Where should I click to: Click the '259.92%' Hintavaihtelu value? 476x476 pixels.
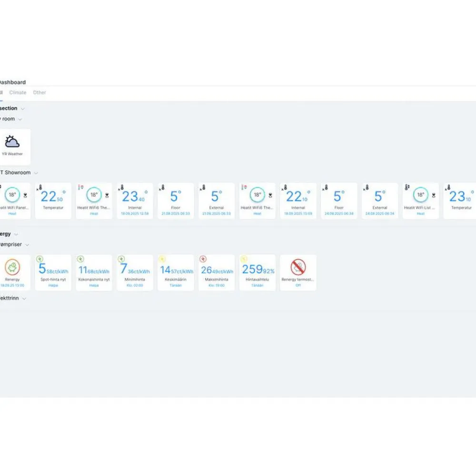258,269
